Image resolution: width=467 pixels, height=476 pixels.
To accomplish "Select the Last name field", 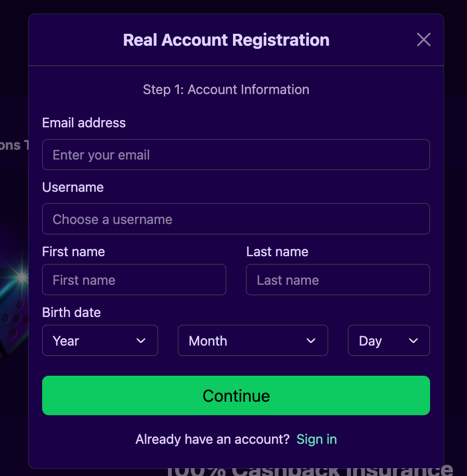I will click(338, 280).
